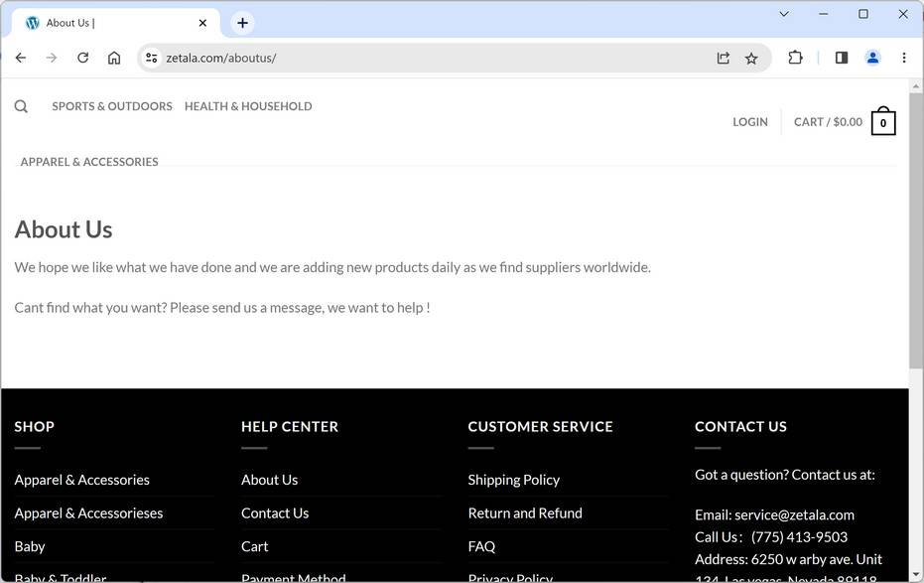The width and height of the screenshot is (924, 583).
Task: Open the HEALTH & HOUSEHOLD menu
Action: tap(247, 105)
